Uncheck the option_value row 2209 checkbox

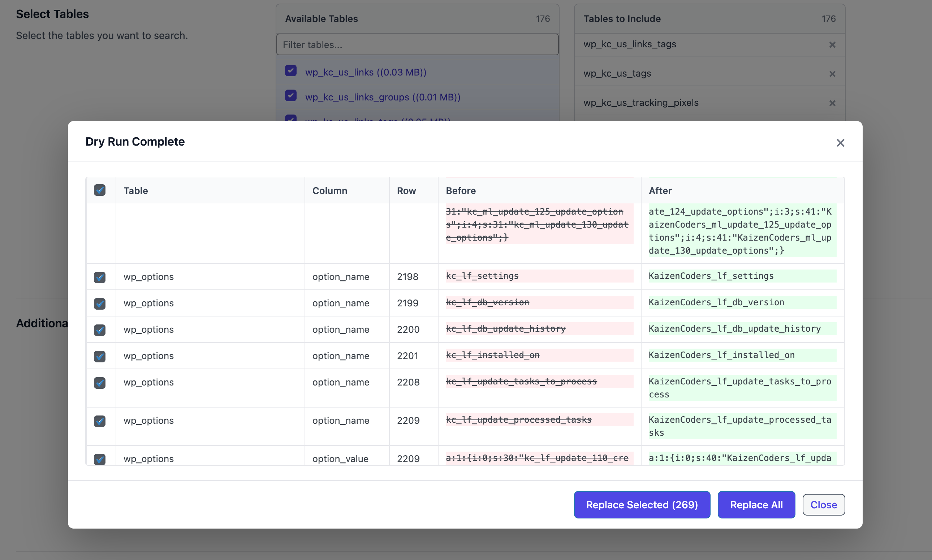[x=100, y=459]
